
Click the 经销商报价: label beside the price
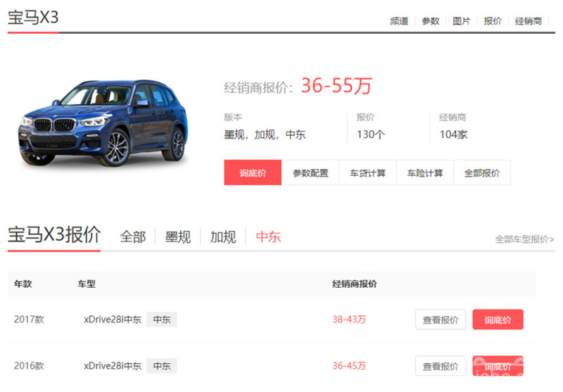tap(258, 87)
